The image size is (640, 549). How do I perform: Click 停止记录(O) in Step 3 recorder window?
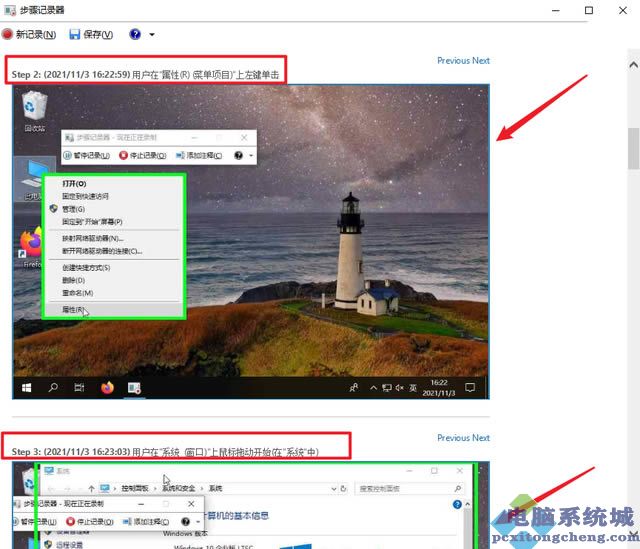[x=90, y=522]
